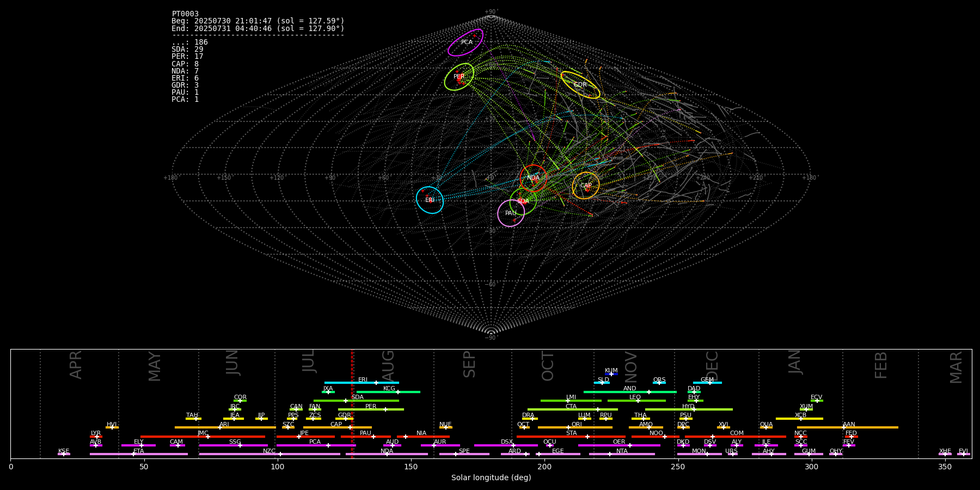Viewport: 980px width, 490px height.
Task: Select the KCG green bar in the timeline
Action: click(388, 392)
